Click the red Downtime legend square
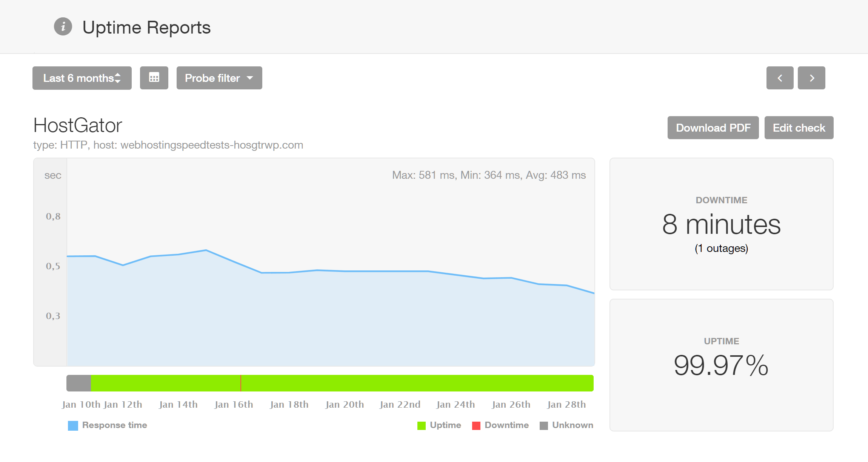The image size is (868, 462). [476, 425]
